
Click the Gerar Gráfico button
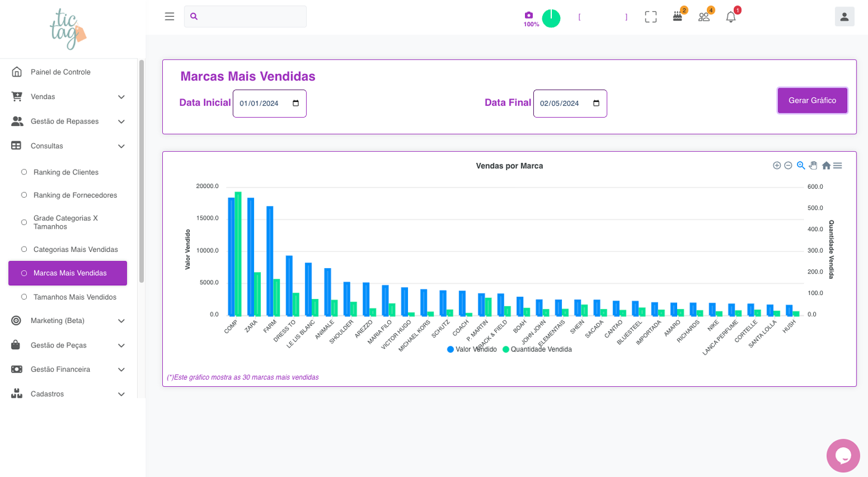pyautogui.click(x=812, y=100)
